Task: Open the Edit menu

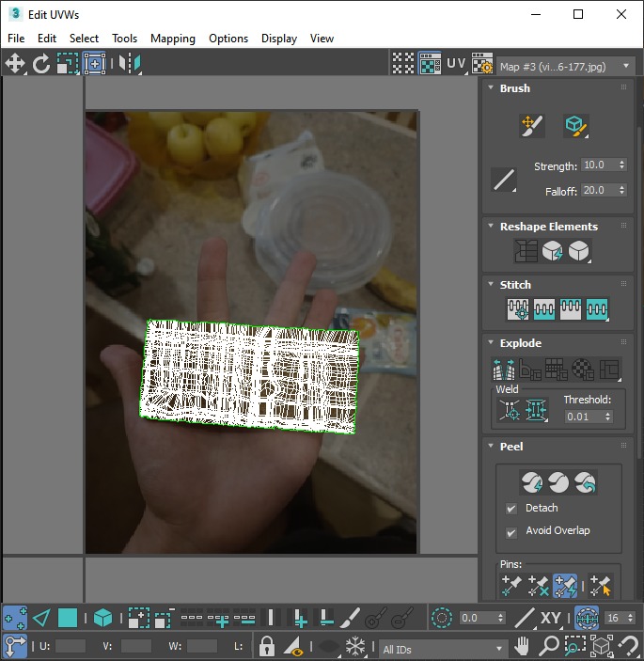Action: [x=47, y=39]
